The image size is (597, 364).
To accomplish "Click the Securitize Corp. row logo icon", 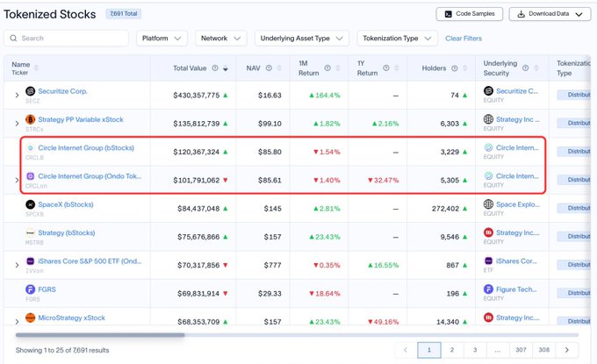I will 30,91.
